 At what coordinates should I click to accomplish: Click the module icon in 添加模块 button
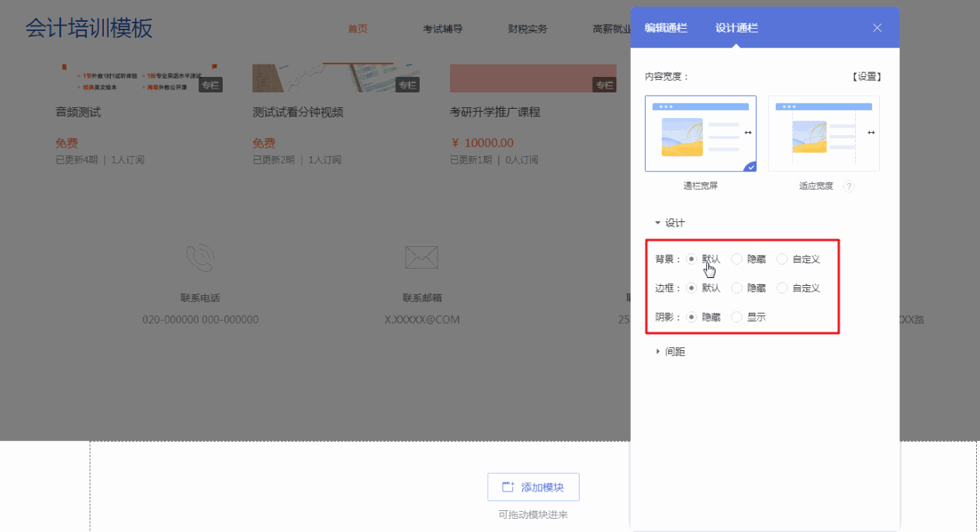tap(508, 488)
